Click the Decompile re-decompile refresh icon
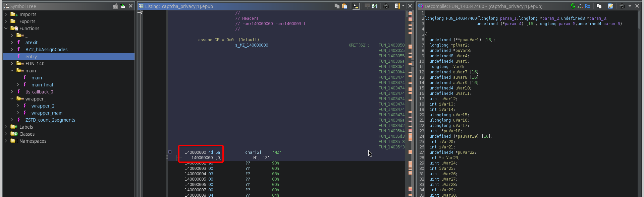Image resolution: width=644 pixels, height=197 pixels. pos(573,6)
